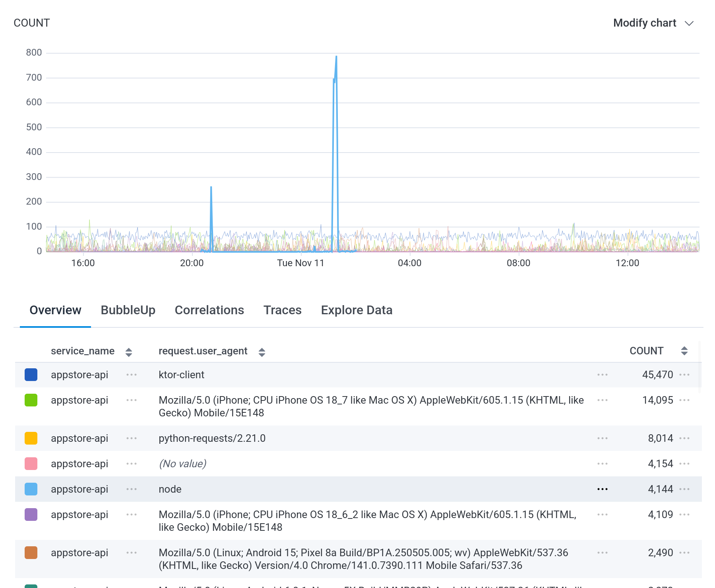Viewport: 715px width, 588px height.
Task: Open the Explore Data view
Action: tap(357, 310)
